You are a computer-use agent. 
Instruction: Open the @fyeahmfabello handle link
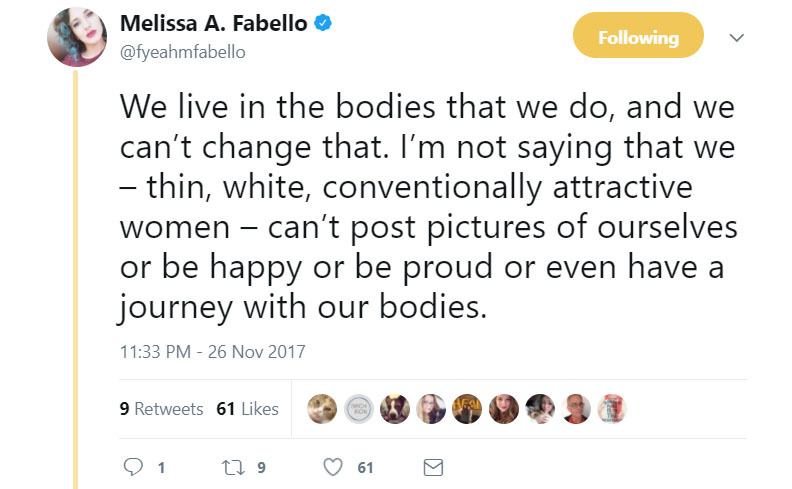coord(185,51)
